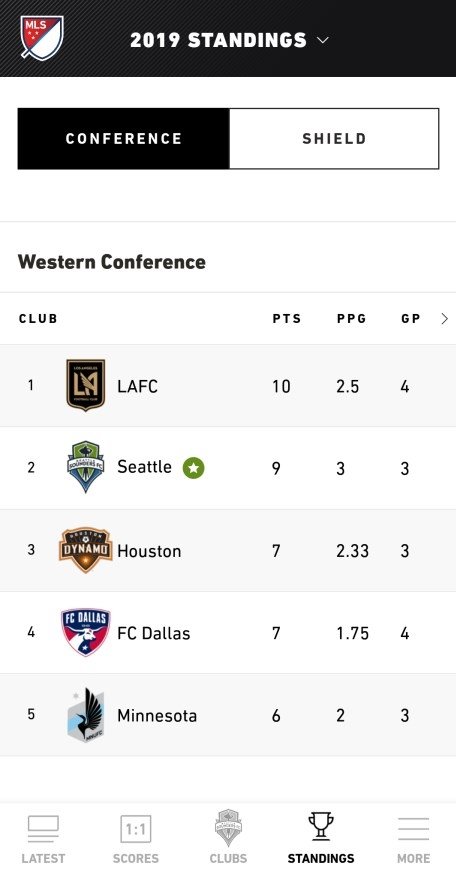Image resolution: width=456 pixels, height=872 pixels.
Task: Sort by the PTS column header
Action: (287, 319)
